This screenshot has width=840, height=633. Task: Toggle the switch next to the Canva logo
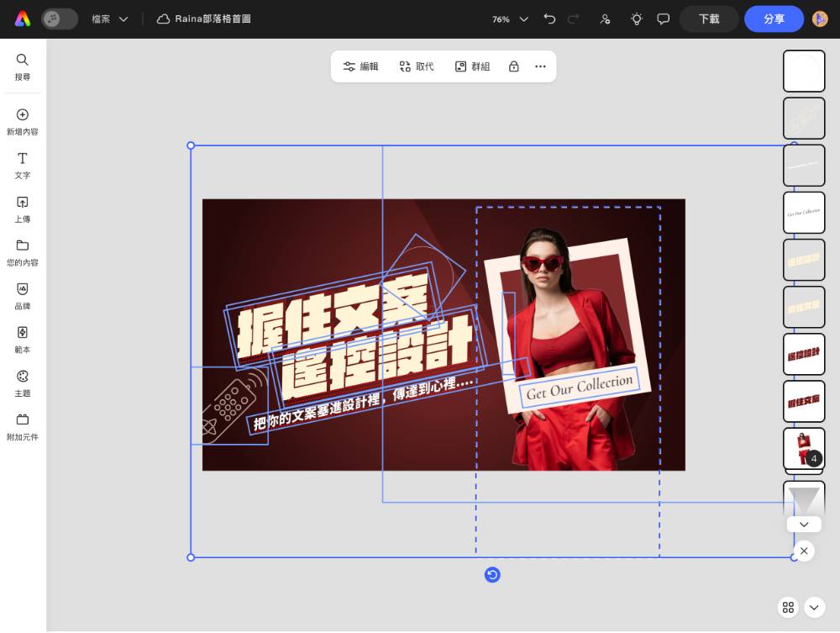60,18
